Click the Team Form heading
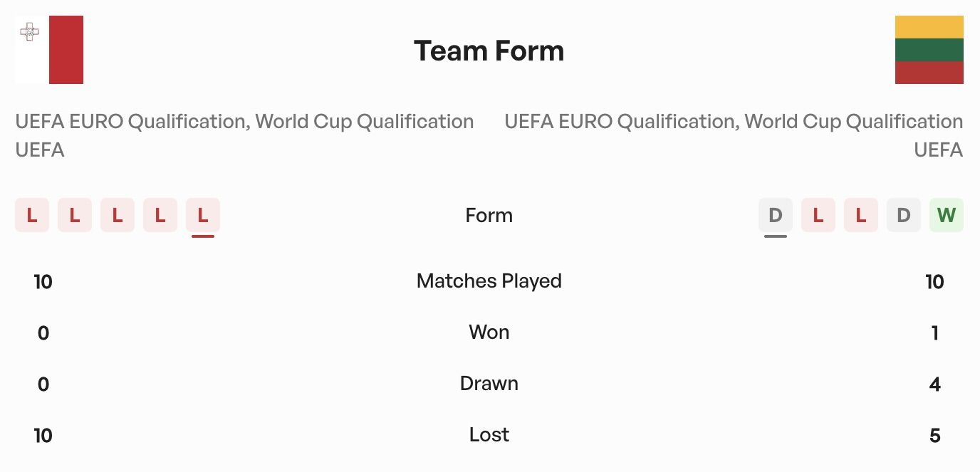 489,51
